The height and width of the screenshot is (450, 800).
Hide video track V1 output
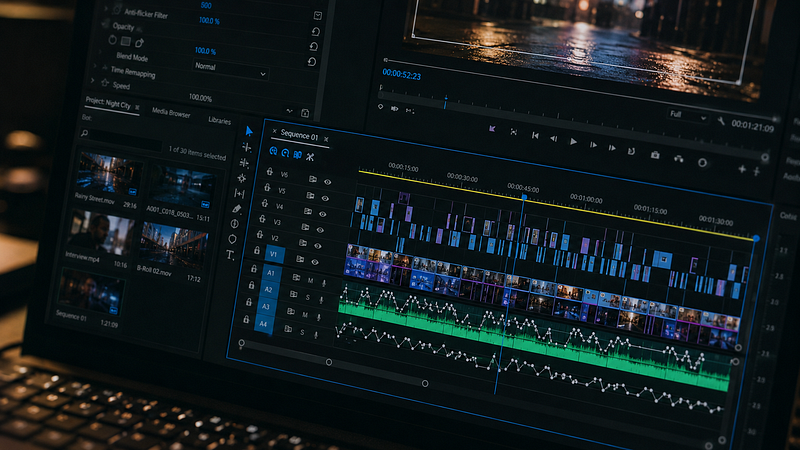[x=315, y=262]
